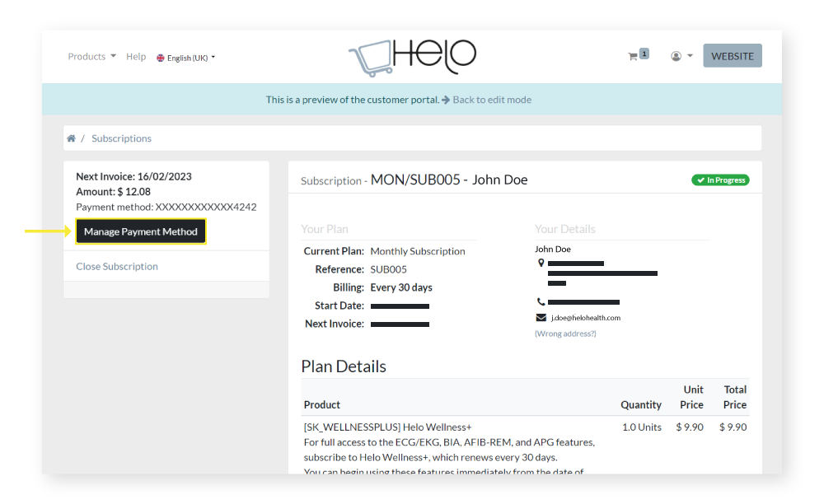Viewport: 824px width, 504px height.
Task: Click the Back to edit mode link
Action: point(492,100)
